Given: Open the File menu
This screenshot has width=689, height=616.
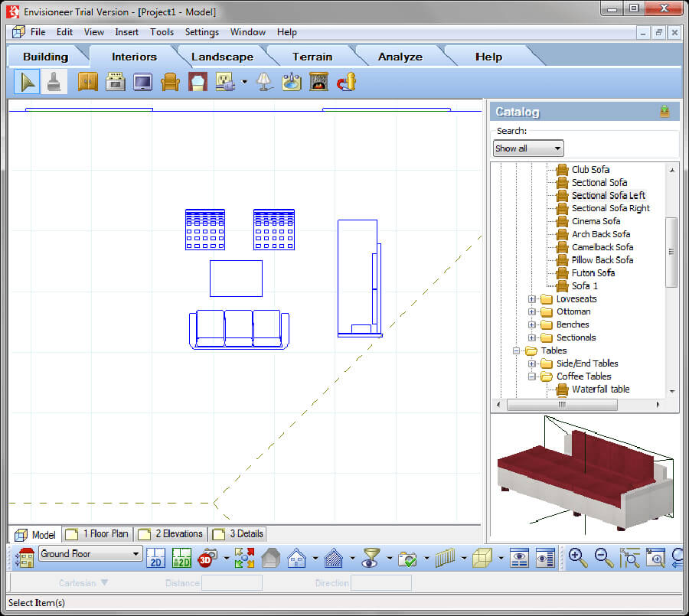Looking at the screenshot, I should coord(38,32).
